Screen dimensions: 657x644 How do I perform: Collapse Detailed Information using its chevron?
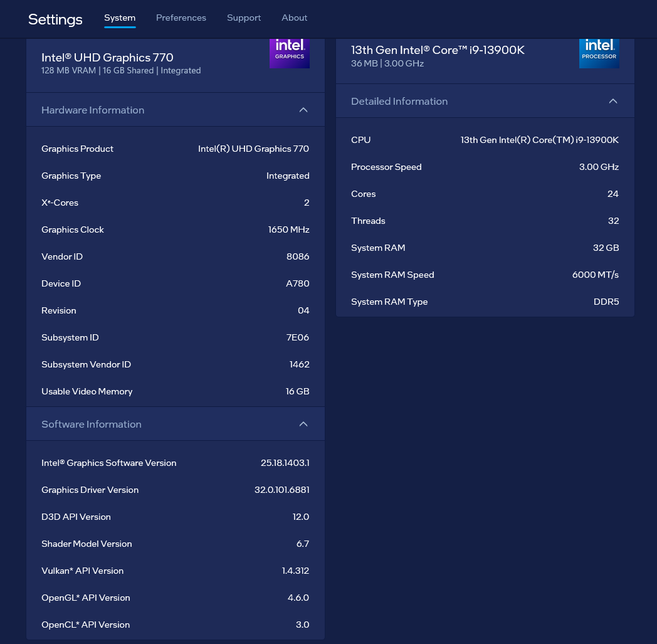(x=613, y=101)
